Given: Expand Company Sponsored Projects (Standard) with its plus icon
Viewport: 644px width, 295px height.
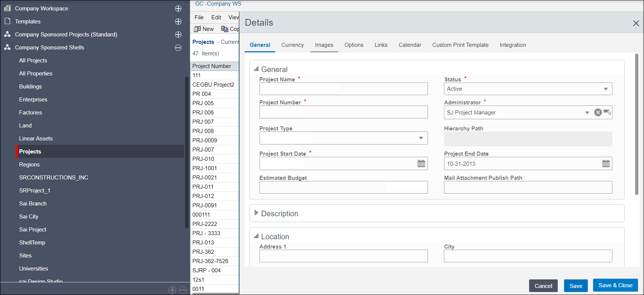Looking at the screenshot, I should 178,35.
